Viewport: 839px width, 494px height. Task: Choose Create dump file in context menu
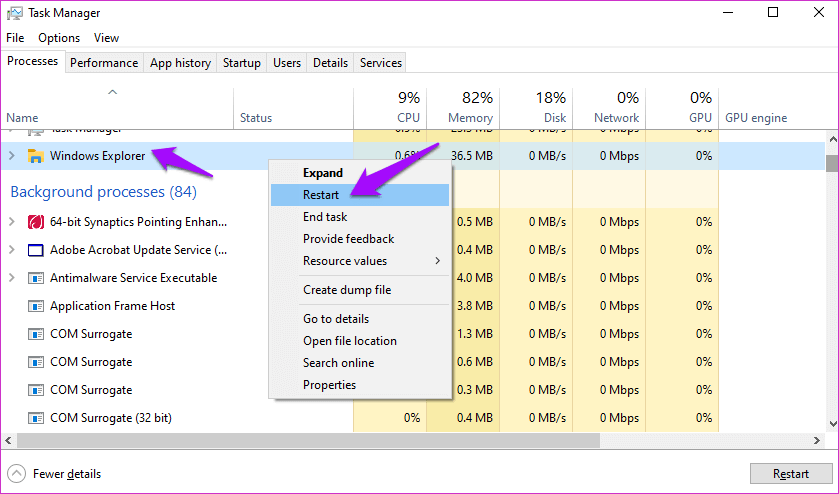[360, 290]
